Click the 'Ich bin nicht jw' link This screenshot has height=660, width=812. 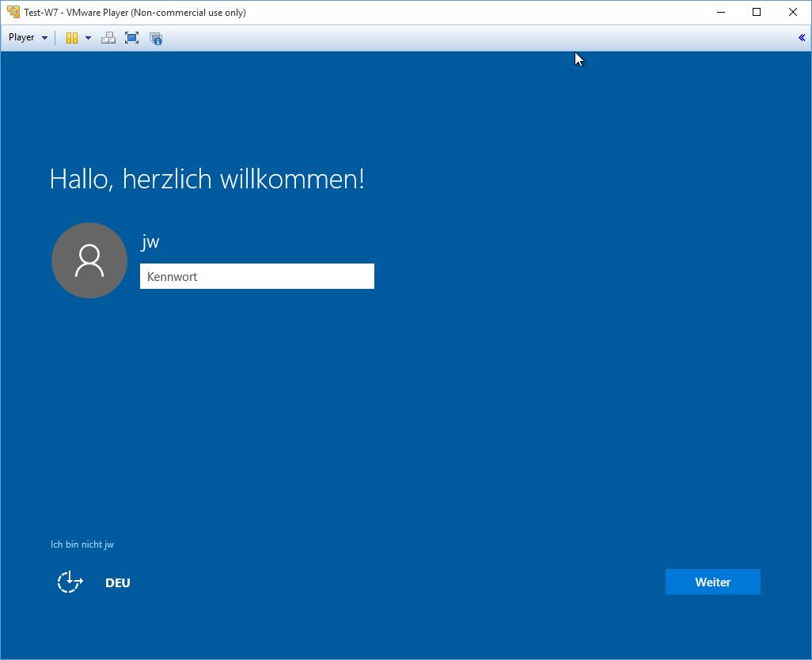click(82, 544)
